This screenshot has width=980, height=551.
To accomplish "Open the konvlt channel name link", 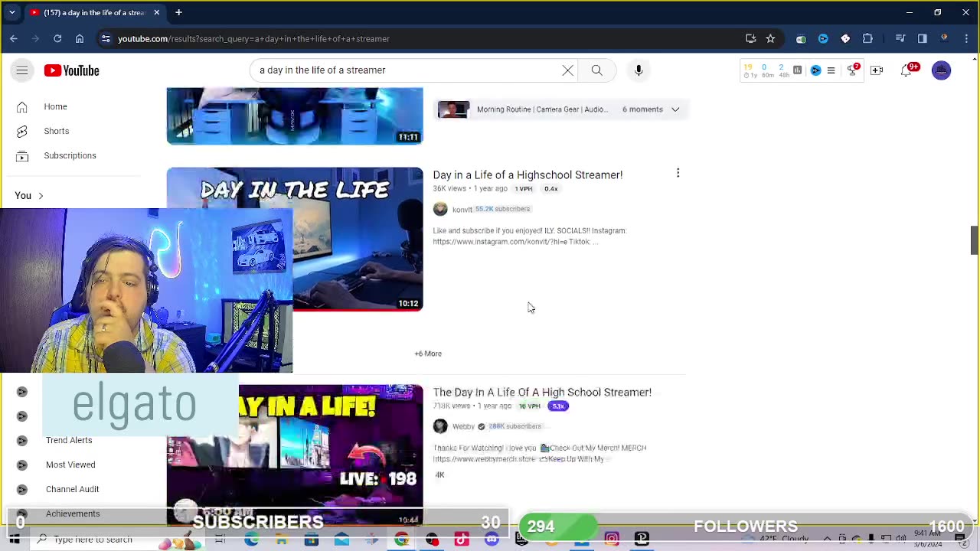I will pyautogui.click(x=462, y=210).
